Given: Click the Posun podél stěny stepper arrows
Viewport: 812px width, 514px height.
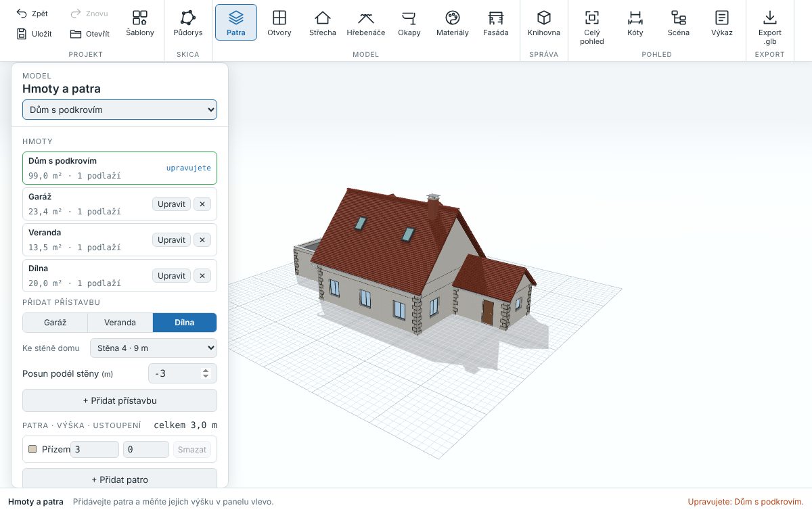Looking at the screenshot, I should click(206, 373).
